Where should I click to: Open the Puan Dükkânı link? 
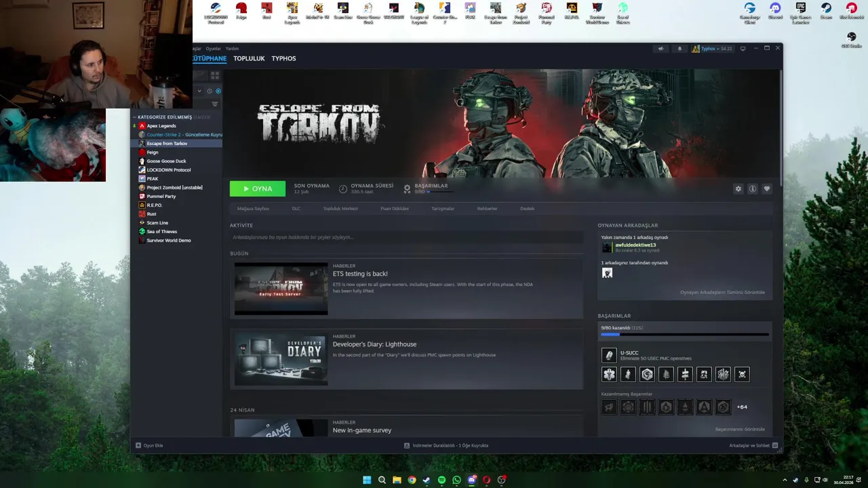[395, 209]
